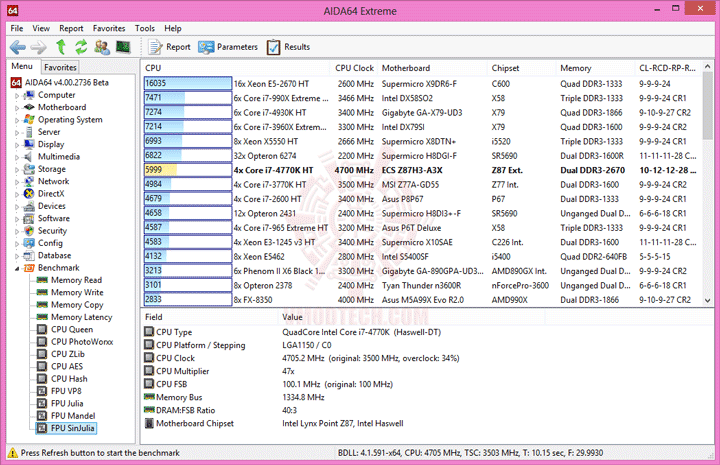
Task: Select the Operating System icon
Action: (29, 120)
